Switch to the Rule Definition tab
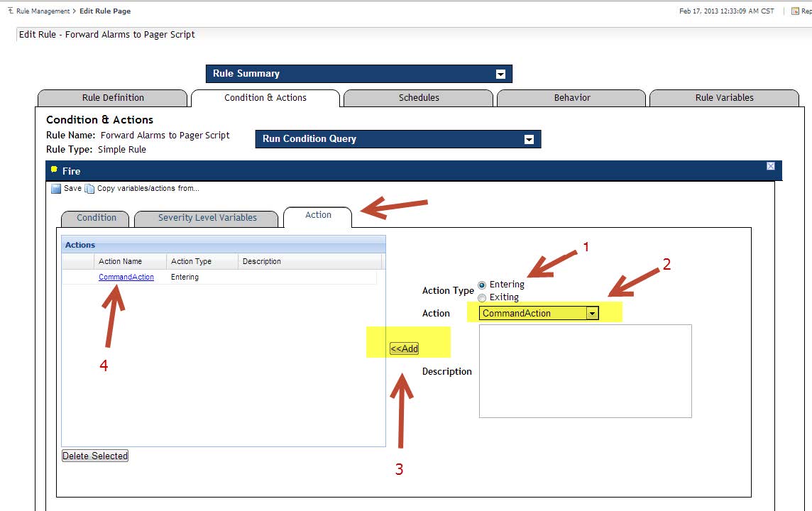The height and width of the screenshot is (511, 812). pos(113,98)
